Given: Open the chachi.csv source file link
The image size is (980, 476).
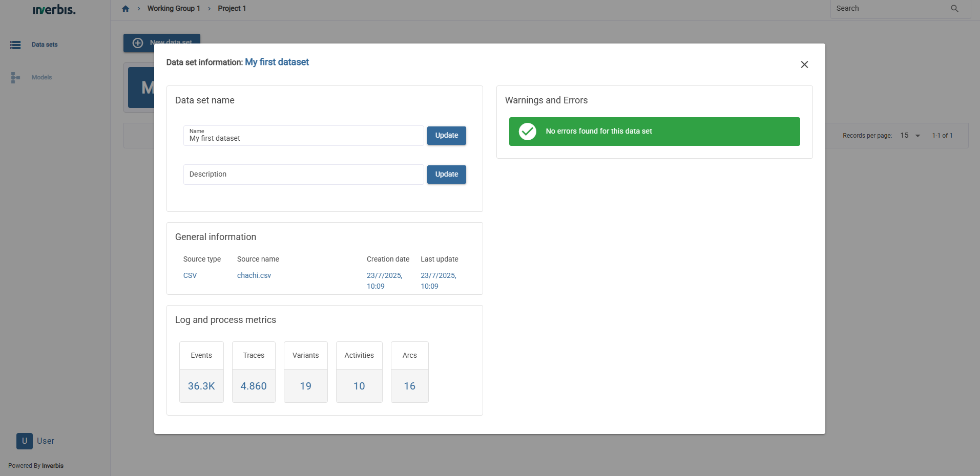Looking at the screenshot, I should [x=254, y=275].
